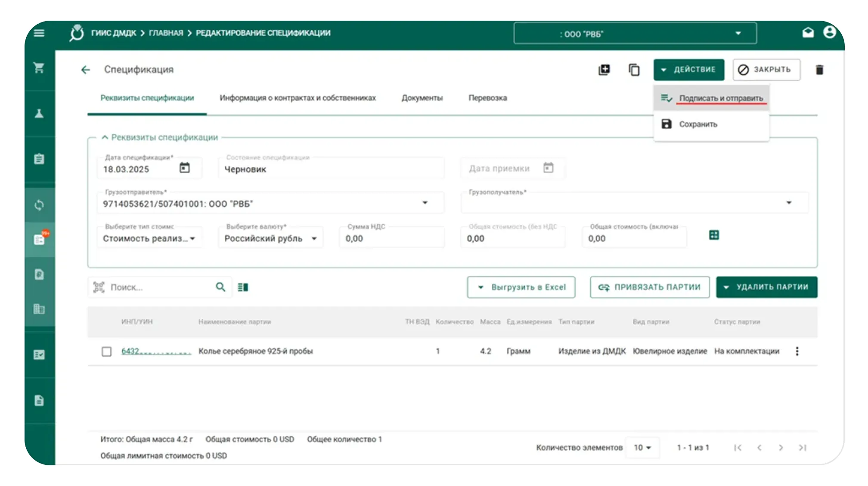Choose Подписать и отправить from menu
Screen dimensions: 868x486
721,98
